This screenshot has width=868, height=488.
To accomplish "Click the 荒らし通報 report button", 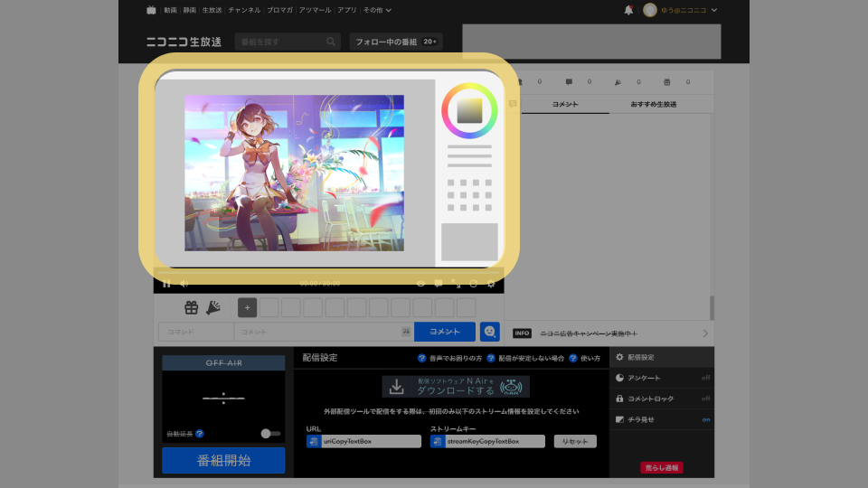I will [662, 467].
